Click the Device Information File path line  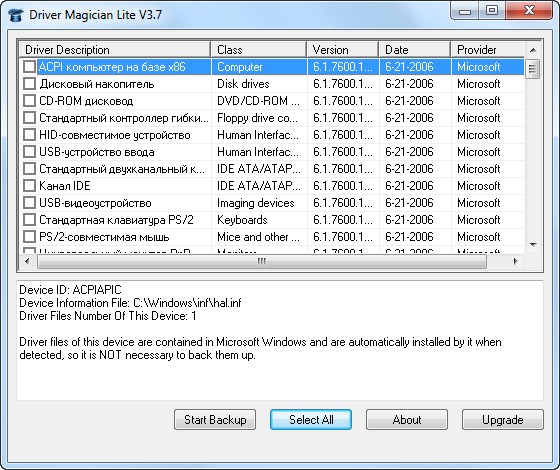point(130,303)
